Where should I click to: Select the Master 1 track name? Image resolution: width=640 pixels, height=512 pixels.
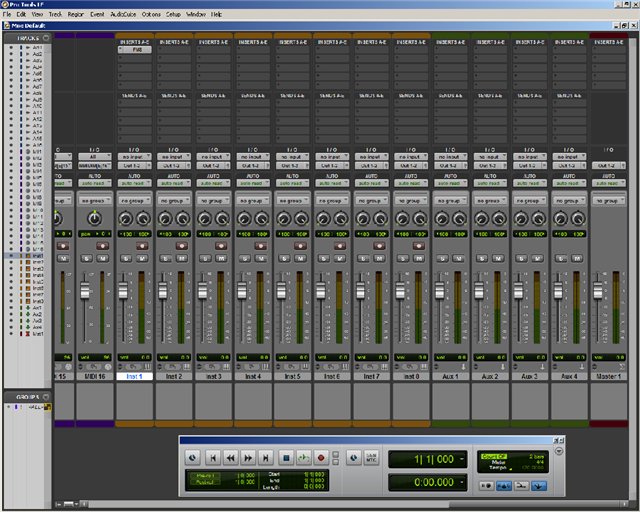point(608,376)
